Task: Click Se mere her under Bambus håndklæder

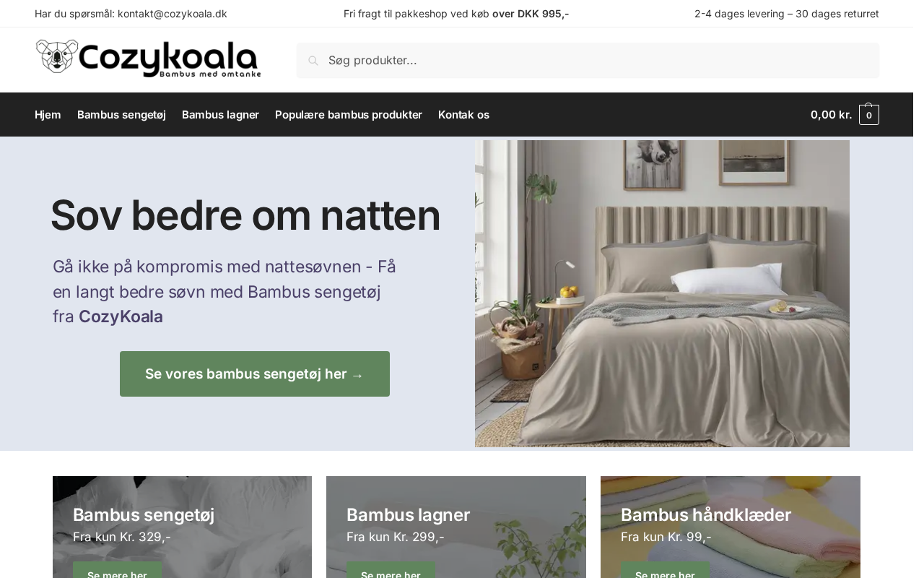Action: 665,571
